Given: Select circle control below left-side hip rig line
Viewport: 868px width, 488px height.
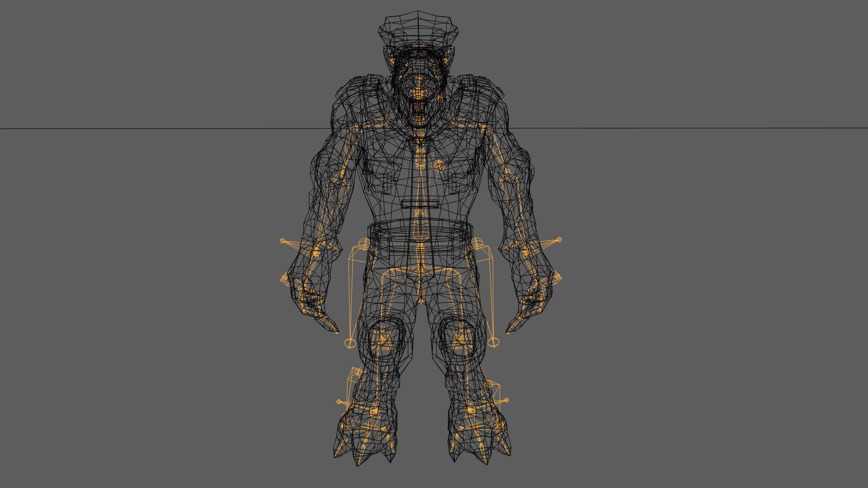Looking at the screenshot, I should [350, 343].
